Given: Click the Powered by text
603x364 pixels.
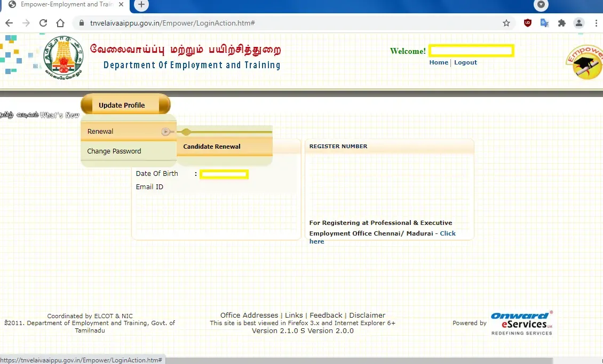Looking at the screenshot, I should pos(470,323).
